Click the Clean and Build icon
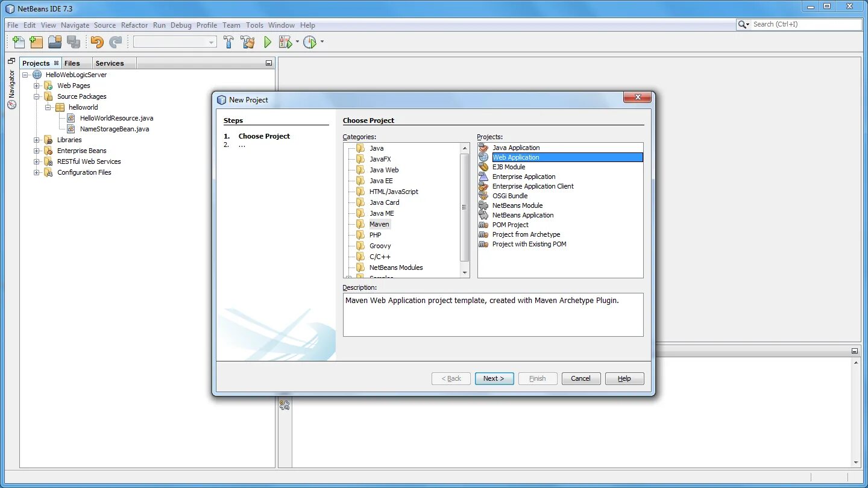This screenshot has height=488, width=868. coord(248,42)
